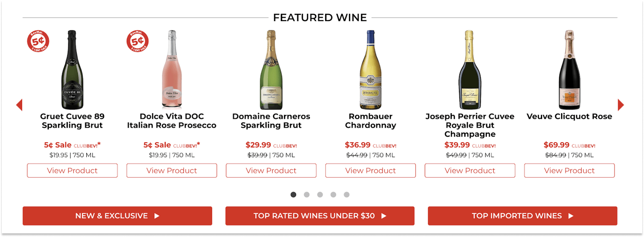Click the left carousel arrow
This screenshot has width=644, height=237.
[x=19, y=105]
